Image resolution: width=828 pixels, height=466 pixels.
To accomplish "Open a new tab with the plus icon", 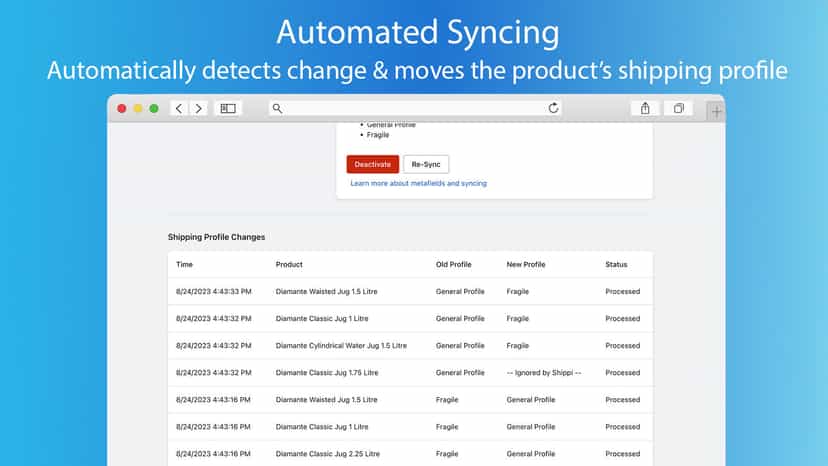I will [x=716, y=111].
